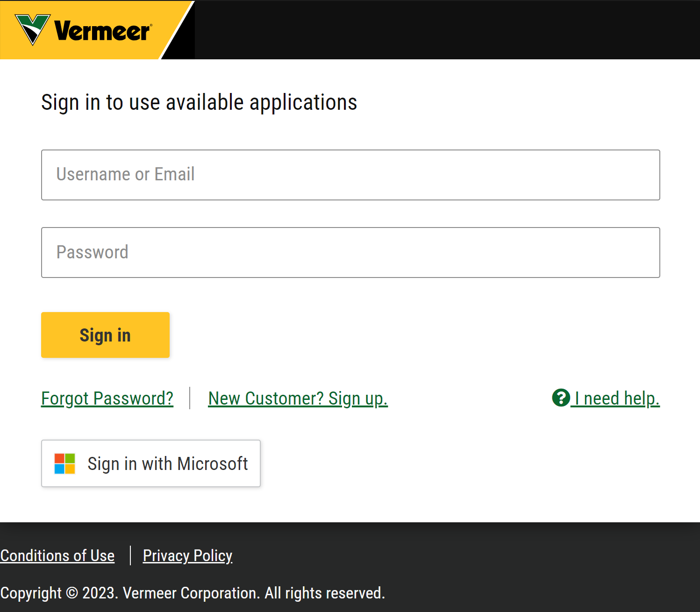Click the Vermeer wordmark in header
Image resolution: width=700 pixels, height=612 pixels.
coord(103,31)
